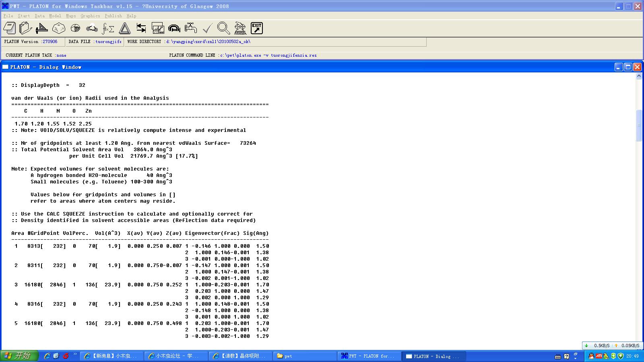Open the Publish menu
Screen dimensions: 644x362
[x=113, y=16]
